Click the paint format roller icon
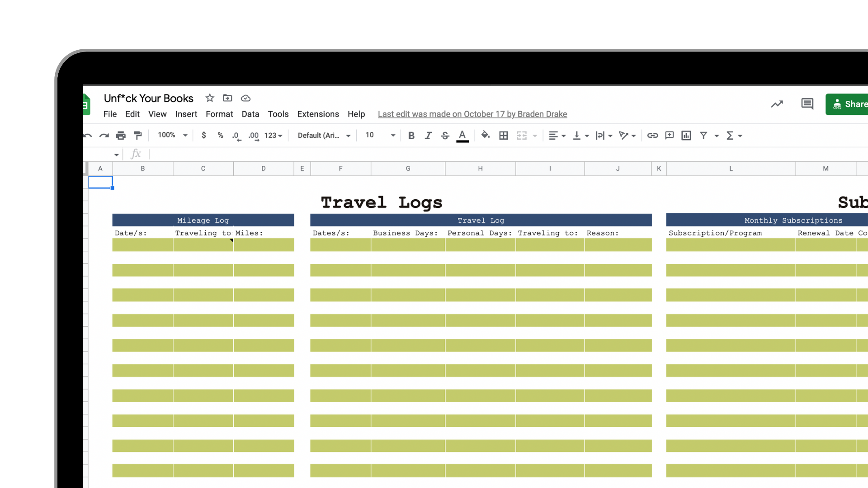The image size is (868, 488). pos(138,136)
